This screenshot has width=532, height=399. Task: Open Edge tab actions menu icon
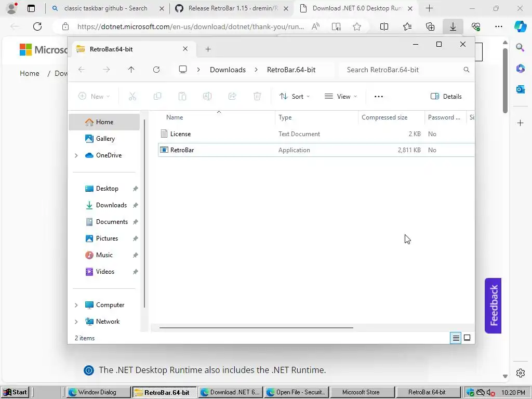(31, 8)
